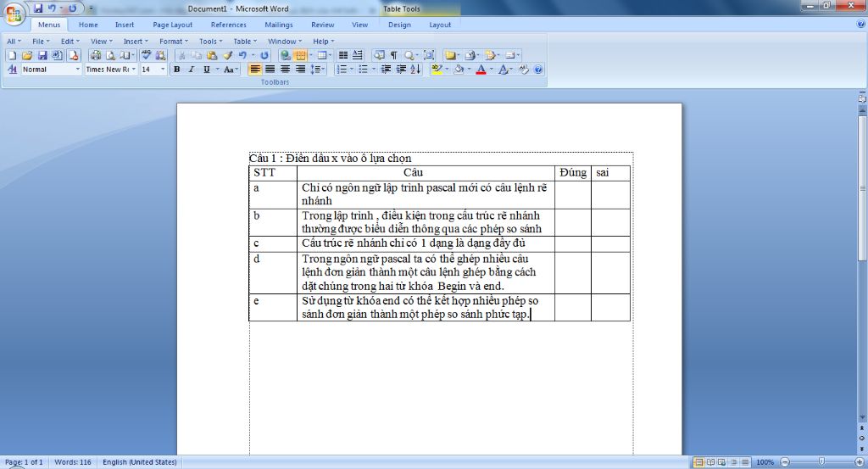Click the round Office button

click(14, 14)
